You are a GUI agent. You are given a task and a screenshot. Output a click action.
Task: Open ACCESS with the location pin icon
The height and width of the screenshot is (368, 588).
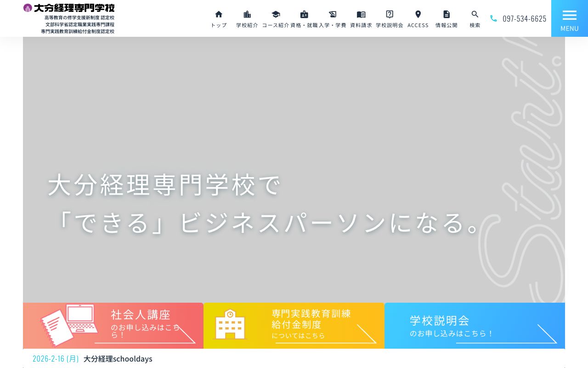tap(418, 14)
